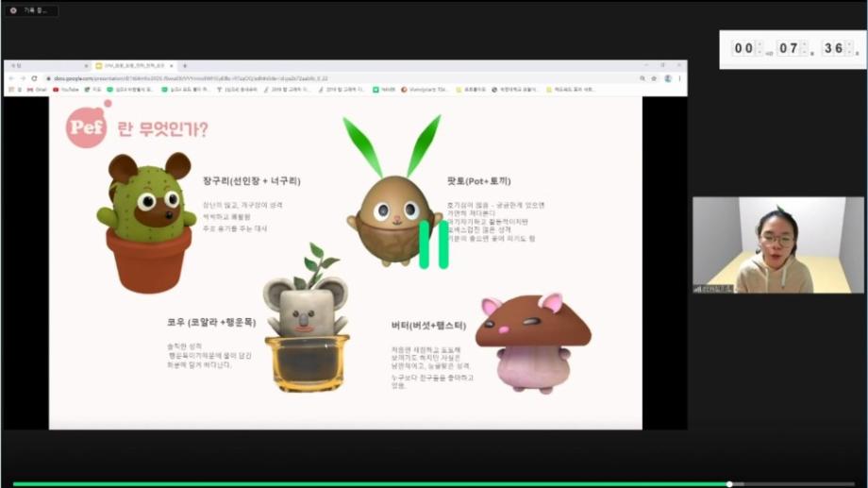Click the recording indicator at top left

point(30,10)
